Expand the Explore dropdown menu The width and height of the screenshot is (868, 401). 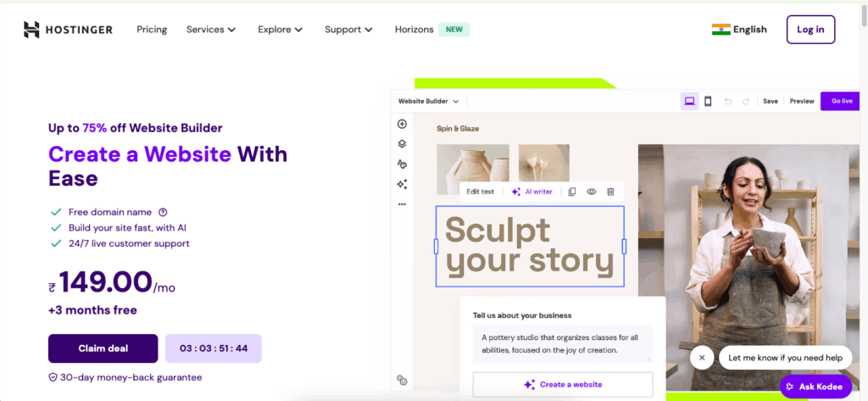tap(280, 30)
